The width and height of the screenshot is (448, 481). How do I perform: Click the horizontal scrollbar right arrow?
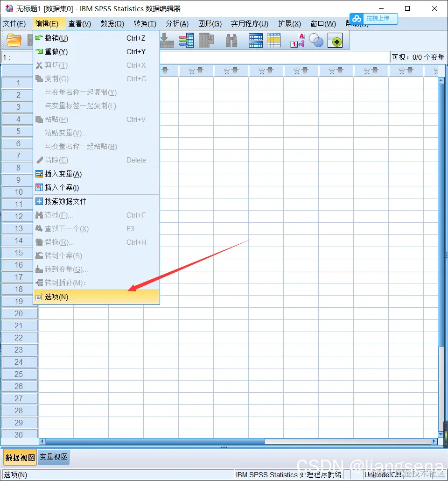point(434,441)
